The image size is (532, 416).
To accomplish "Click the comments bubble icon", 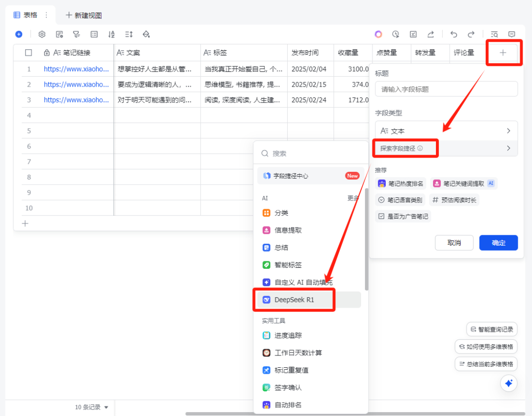I will pos(512,34).
